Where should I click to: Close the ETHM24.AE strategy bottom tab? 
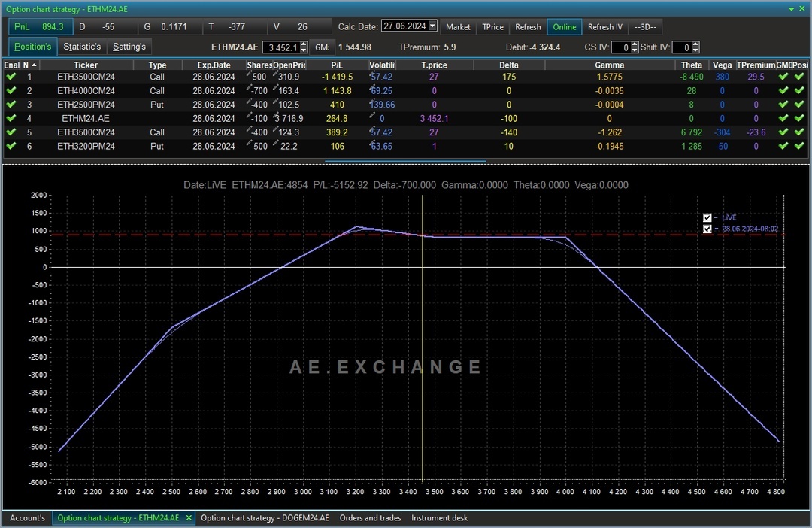[x=189, y=517]
